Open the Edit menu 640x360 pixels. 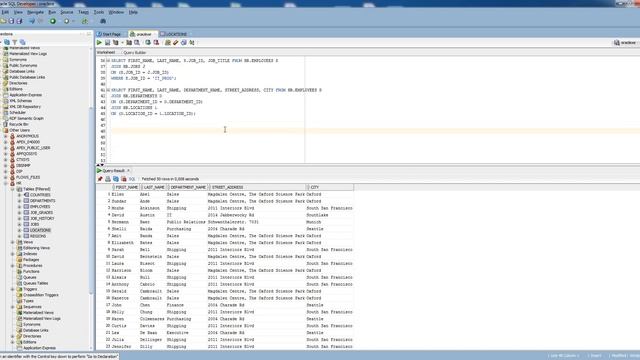5,12
